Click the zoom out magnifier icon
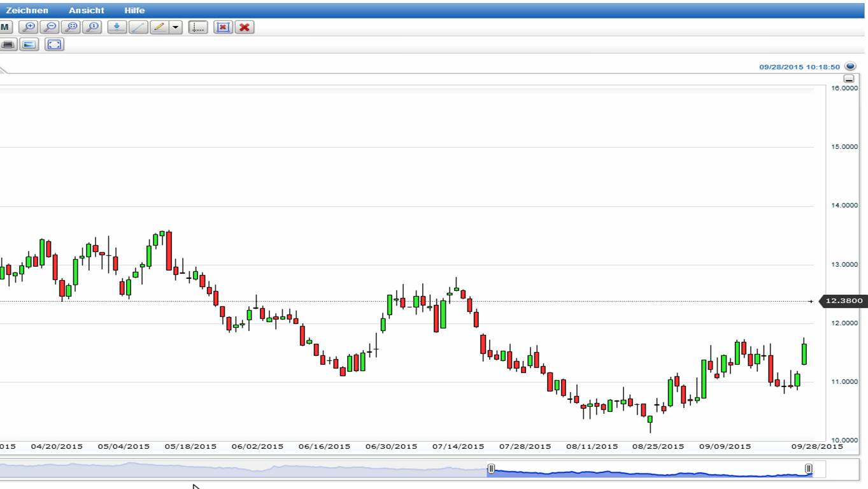The width and height of the screenshot is (868, 489). coord(49,27)
